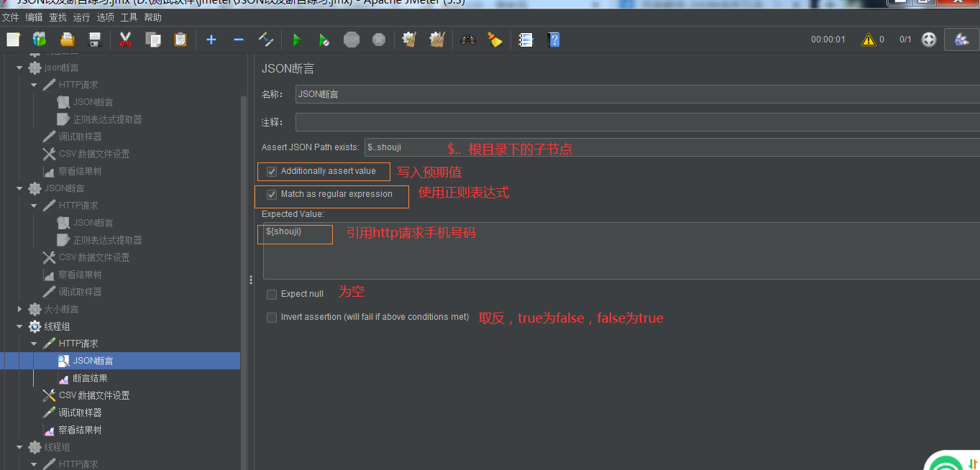Collapse the enabled 线程组 thread group
980x470 pixels.
(19, 326)
